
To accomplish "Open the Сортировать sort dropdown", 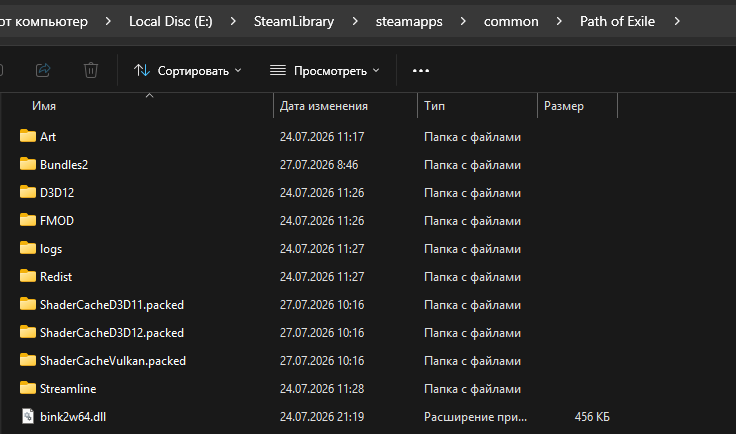I will point(188,71).
